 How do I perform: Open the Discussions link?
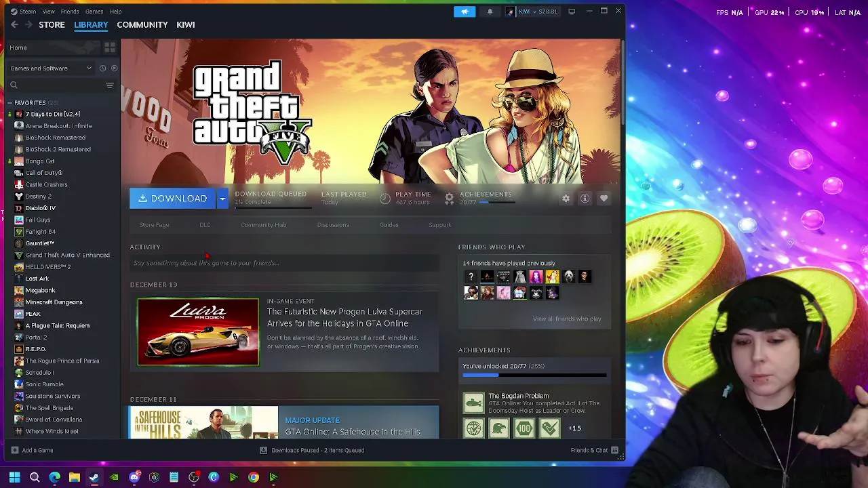(x=333, y=225)
